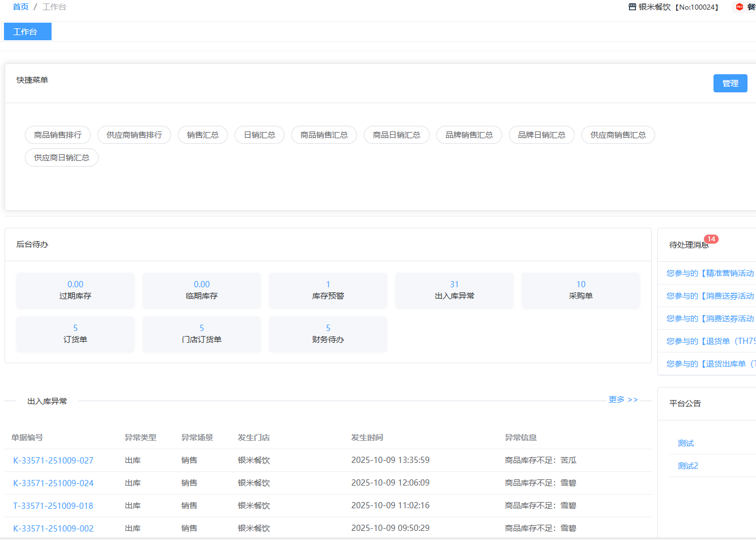This screenshot has height=540, width=756.
Task: Open the 财务待办 card
Action: click(328, 334)
